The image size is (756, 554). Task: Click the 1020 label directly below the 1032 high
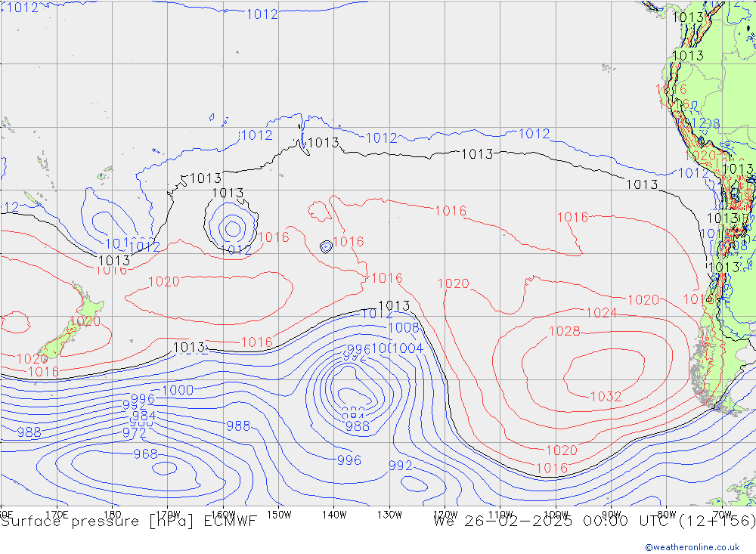coord(561,450)
